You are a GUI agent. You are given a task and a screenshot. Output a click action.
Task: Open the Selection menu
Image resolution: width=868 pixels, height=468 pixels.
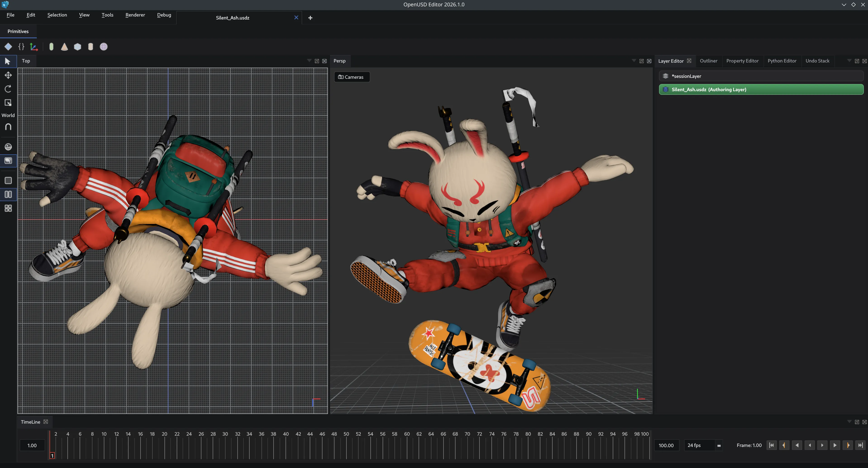pos(57,15)
